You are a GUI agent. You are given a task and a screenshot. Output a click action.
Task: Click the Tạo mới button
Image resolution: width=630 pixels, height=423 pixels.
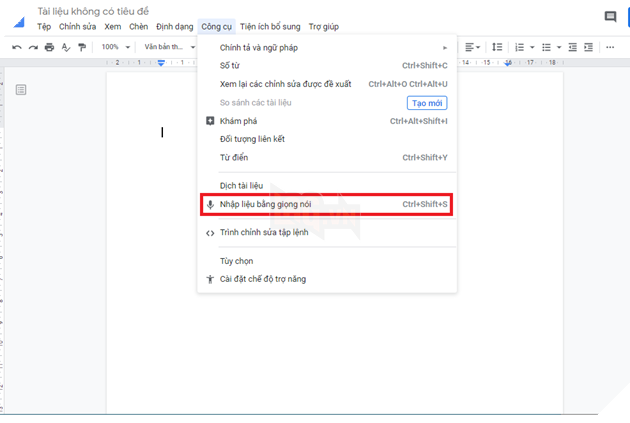tap(427, 103)
